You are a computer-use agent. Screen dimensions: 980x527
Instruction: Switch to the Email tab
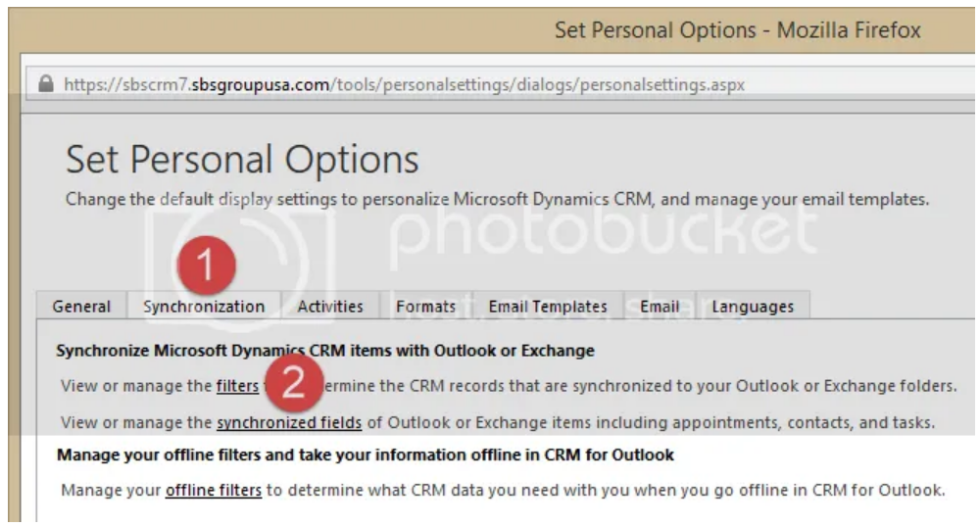click(660, 306)
